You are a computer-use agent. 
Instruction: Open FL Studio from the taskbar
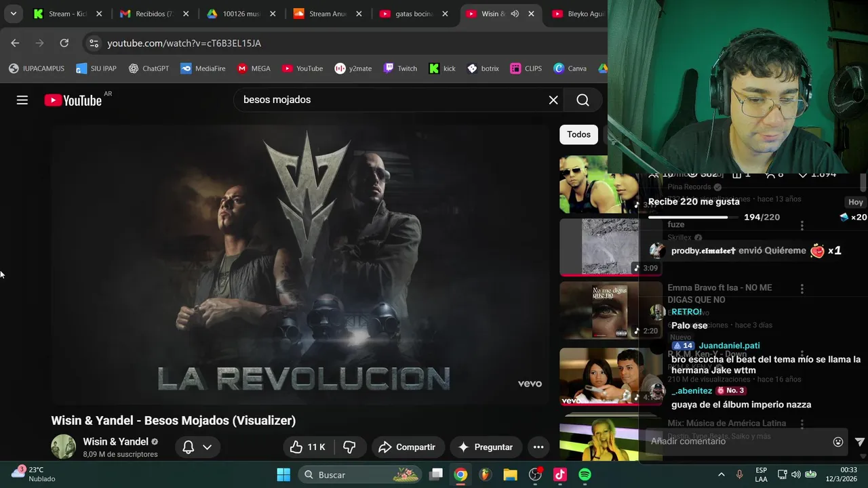coord(485,474)
